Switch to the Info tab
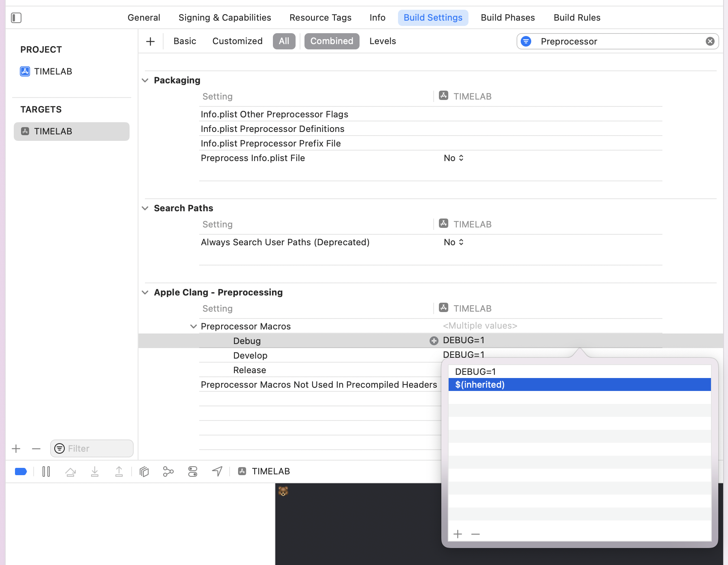This screenshot has width=728, height=565. pos(377,18)
